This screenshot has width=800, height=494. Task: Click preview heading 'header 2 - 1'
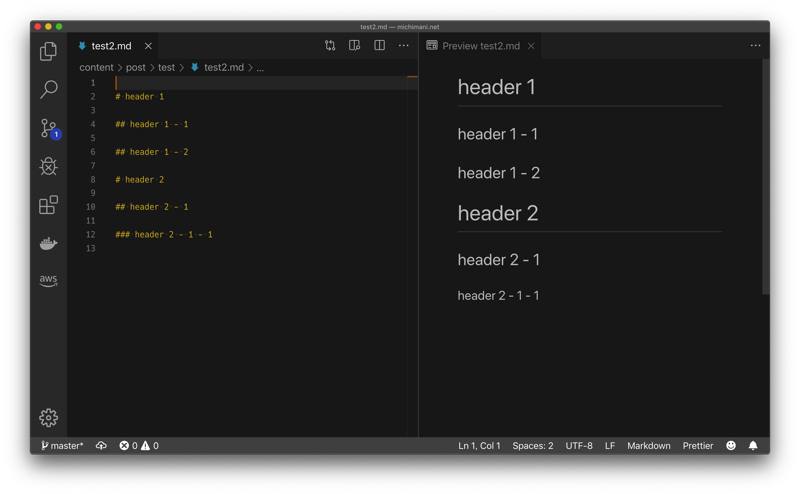point(498,259)
